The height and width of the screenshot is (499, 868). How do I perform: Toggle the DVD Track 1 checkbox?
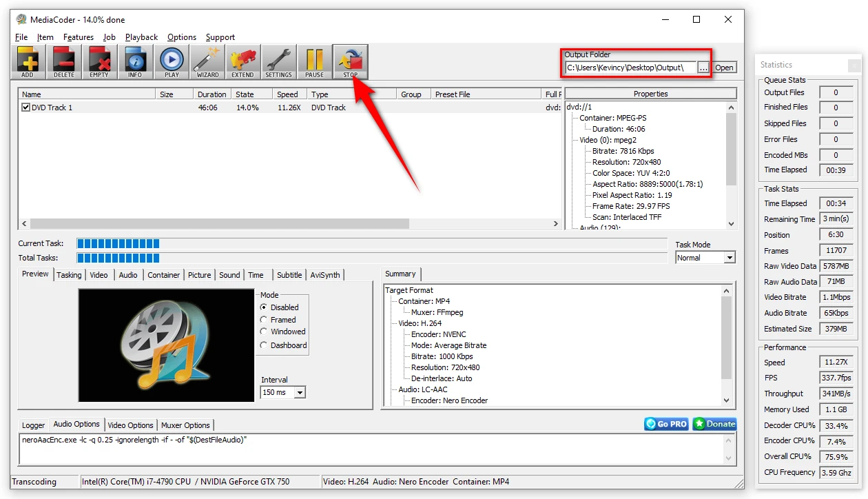point(26,108)
